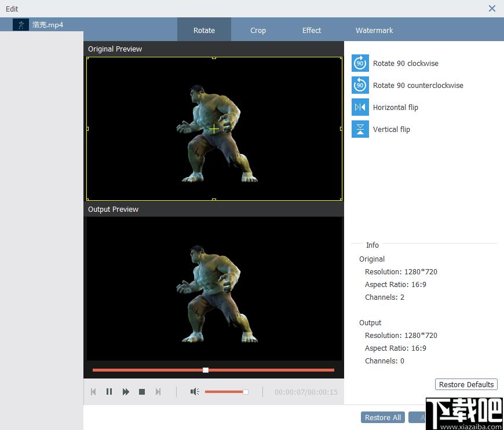The width and height of the screenshot is (504, 430).
Task: Click the 'Horizontal flip' label
Action: tap(395, 107)
